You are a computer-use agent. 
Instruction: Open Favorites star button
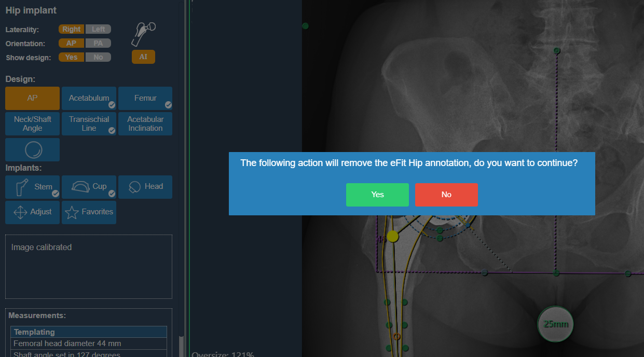[89, 212]
